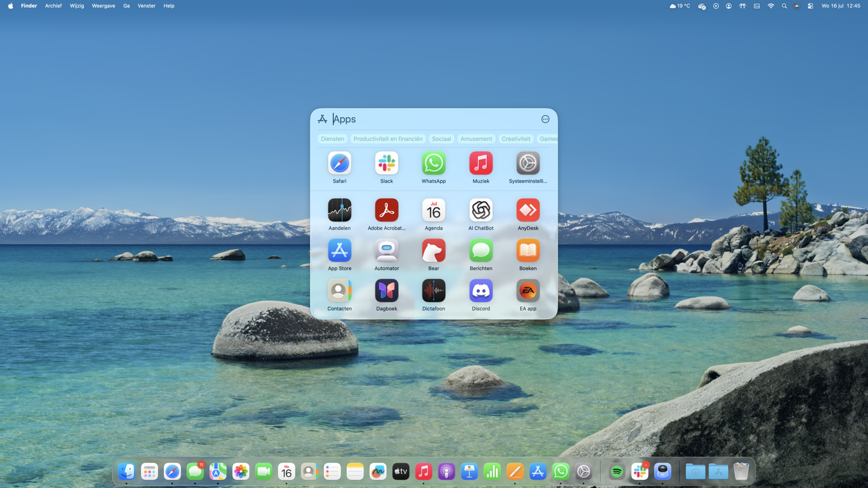The image size is (868, 488).
Task: Open Freeform from the Dock
Action: click(378, 472)
